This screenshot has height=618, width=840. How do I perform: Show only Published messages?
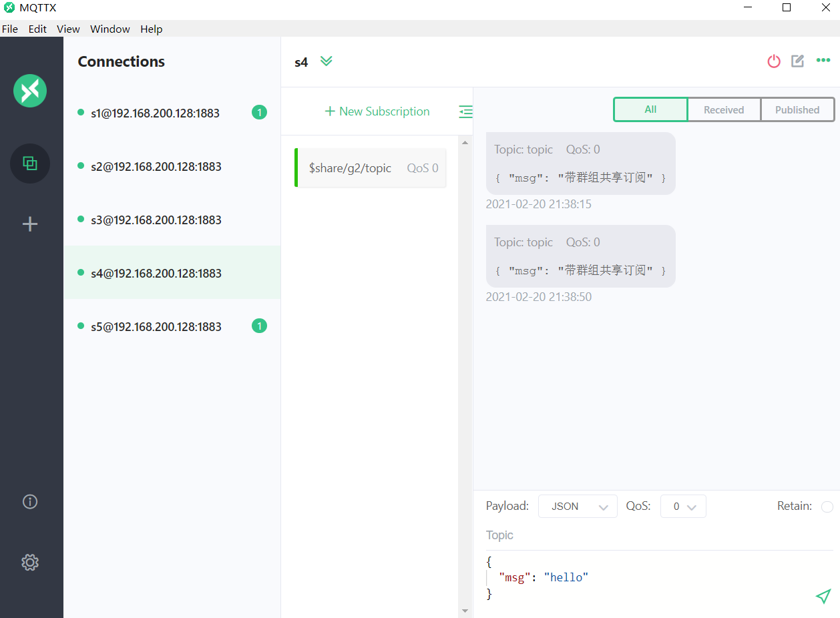click(797, 110)
